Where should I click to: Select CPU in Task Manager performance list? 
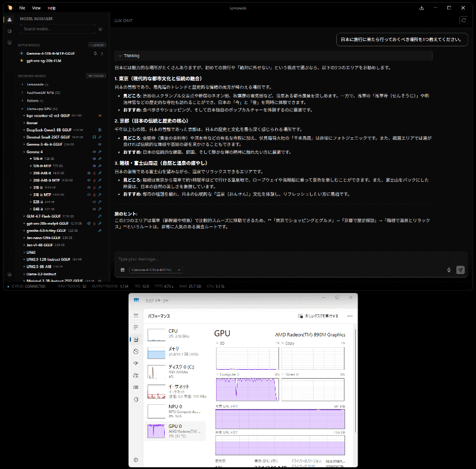pyautogui.click(x=176, y=334)
